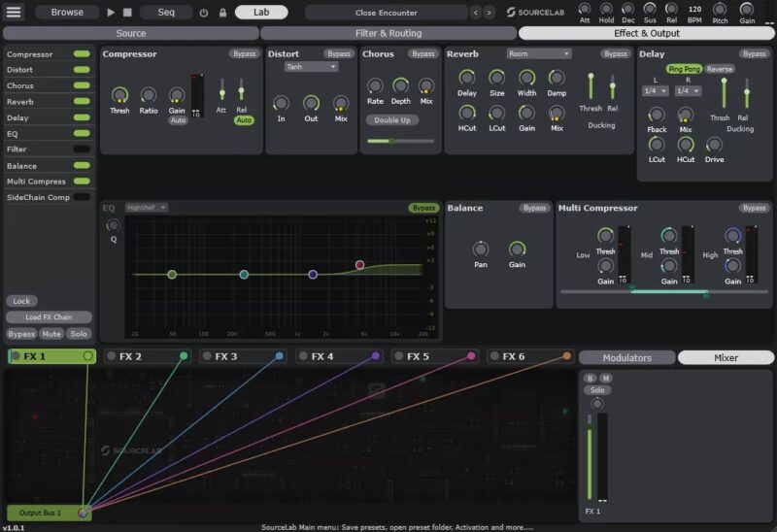Open the Mixer tab
The height and width of the screenshot is (532, 777).
tap(726, 357)
